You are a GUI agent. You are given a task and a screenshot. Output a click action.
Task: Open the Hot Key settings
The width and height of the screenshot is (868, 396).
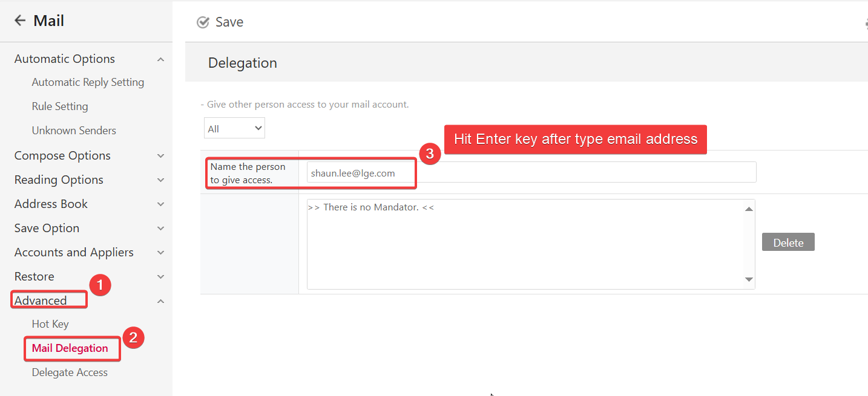(x=50, y=324)
